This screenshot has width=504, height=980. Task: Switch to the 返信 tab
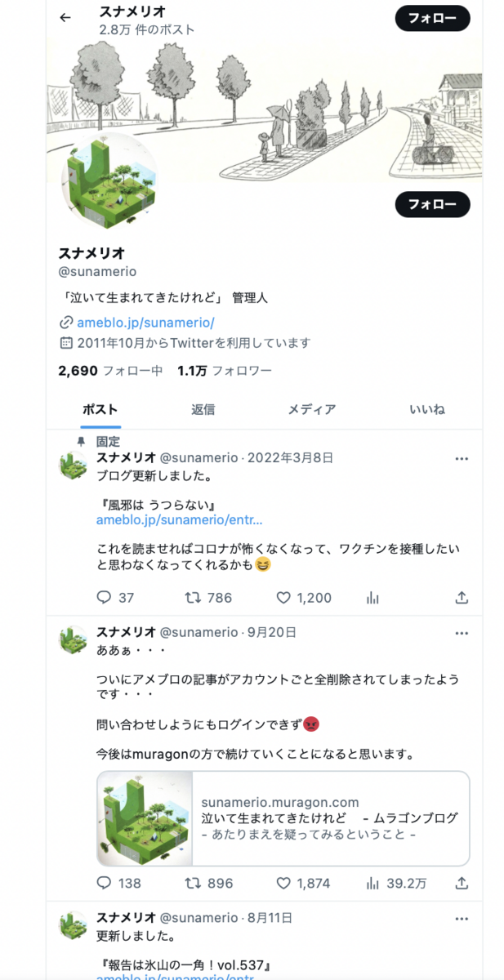pos(203,409)
